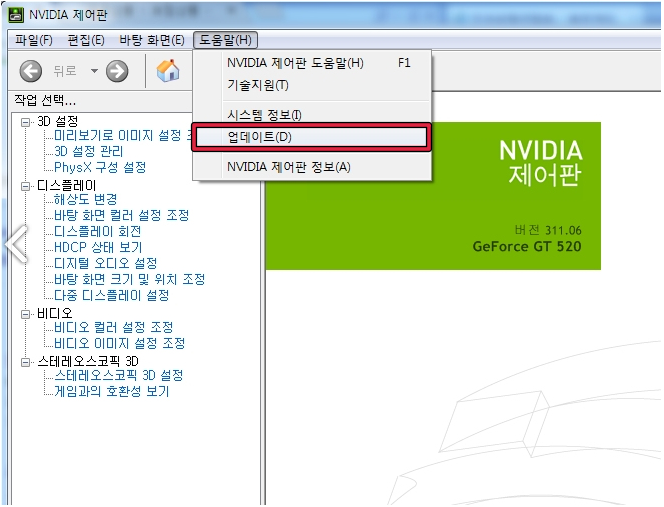Click the 버전 311.06 version text
The width and height of the screenshot is (664, 507).
[x=548, y=230]
